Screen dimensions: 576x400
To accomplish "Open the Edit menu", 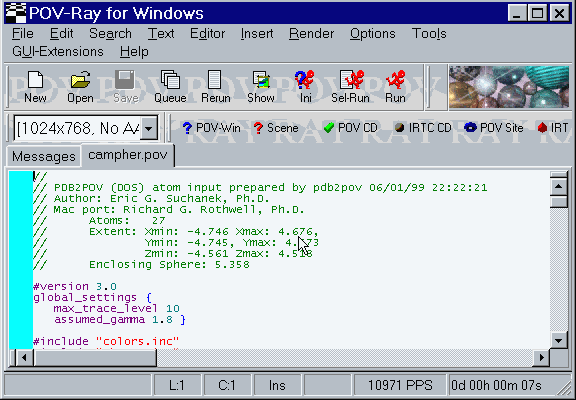I will 62,34.
